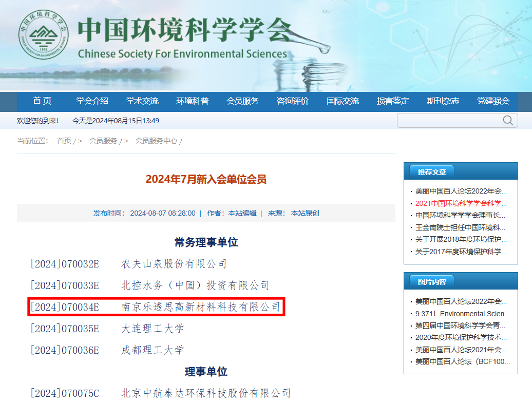Click member entry 南京乐透思高新材料科技有限公司
The image size is (532, 403).
pyautogui.click(x=200, y=307)
